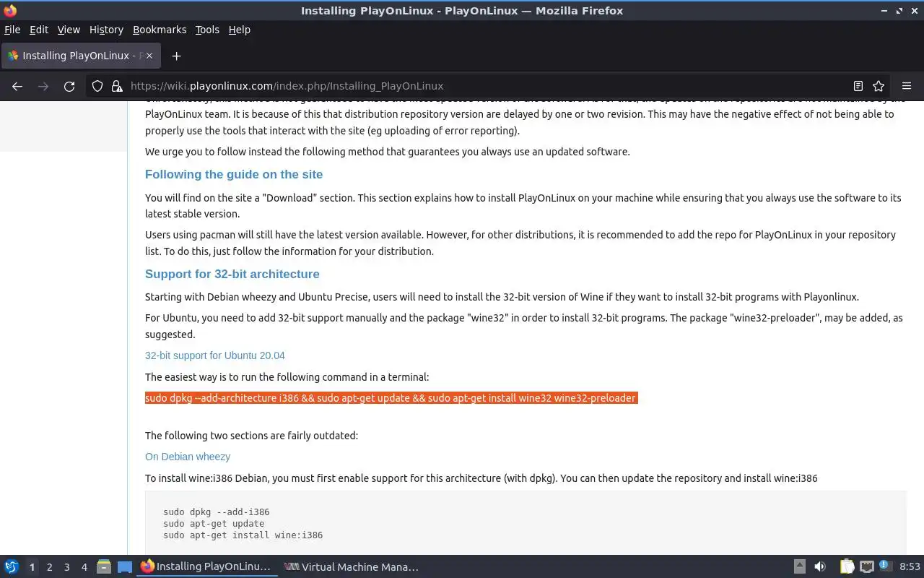Click the Firefox logo in title bar
The width and height of the screenshot is (924, 578).
(x=10, y=11)
